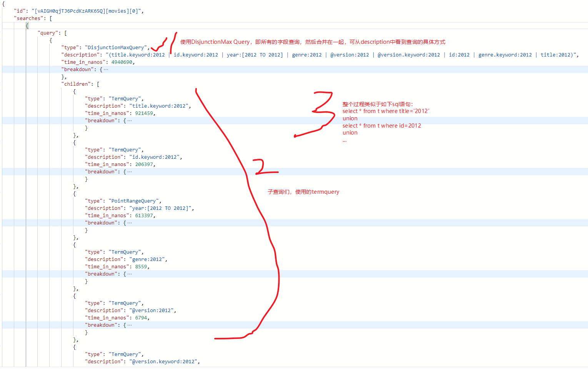Click the time_in_nanos value 8559
588x369 pixels.
141,267
